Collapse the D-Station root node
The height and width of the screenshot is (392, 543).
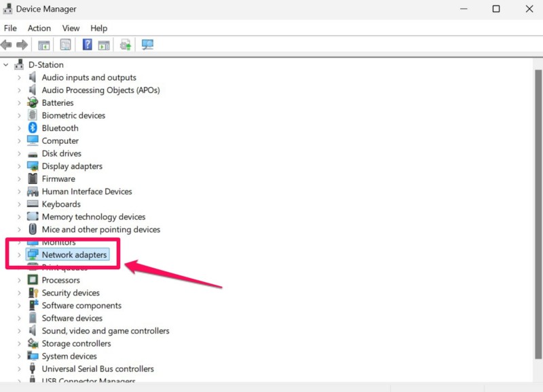[x=6, y=65]
